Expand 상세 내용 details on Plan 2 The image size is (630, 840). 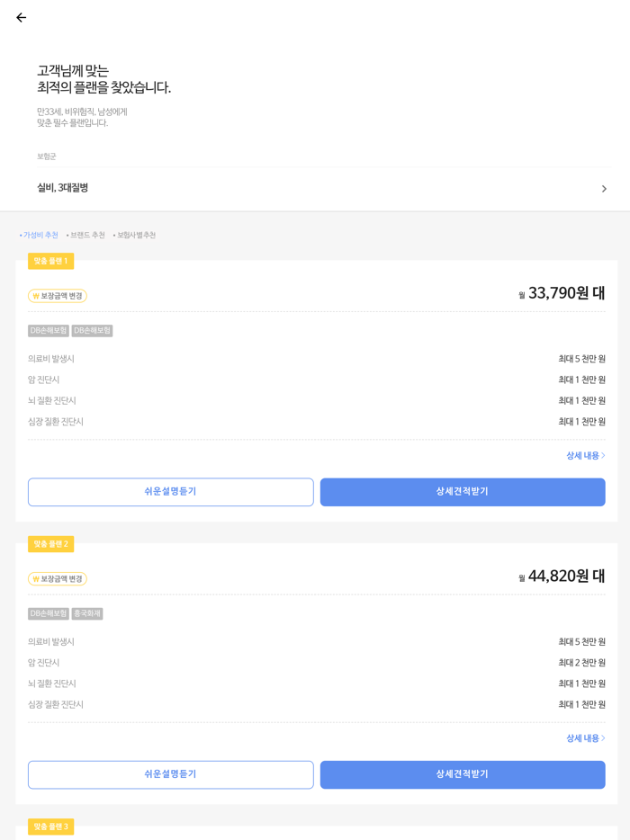pyautogui.click(x=586, y=737)
